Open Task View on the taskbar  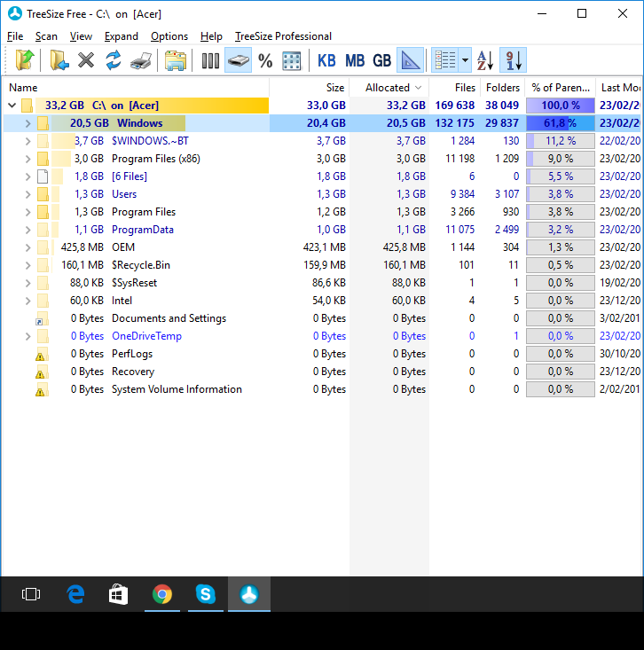click(x=31, y=594)
